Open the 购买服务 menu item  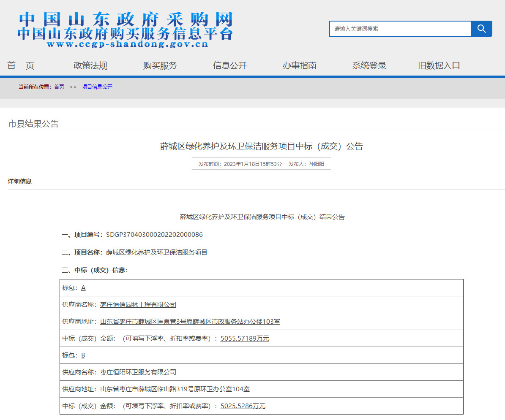click(x=160, y=65)
